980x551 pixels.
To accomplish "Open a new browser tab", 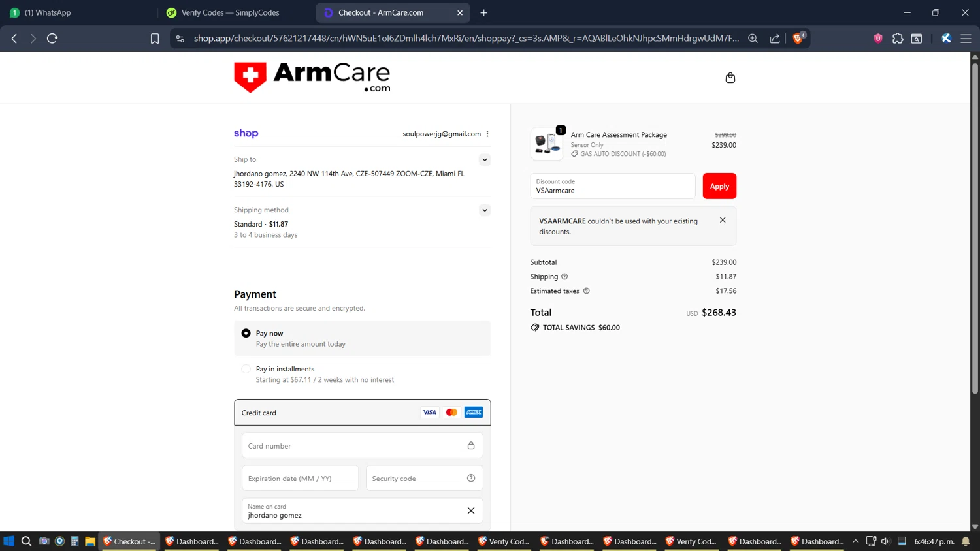I will 483,12.
